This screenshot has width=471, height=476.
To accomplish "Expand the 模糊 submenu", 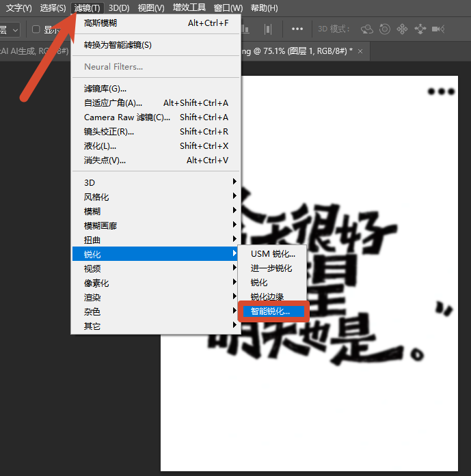I will [x=156, y=211].
